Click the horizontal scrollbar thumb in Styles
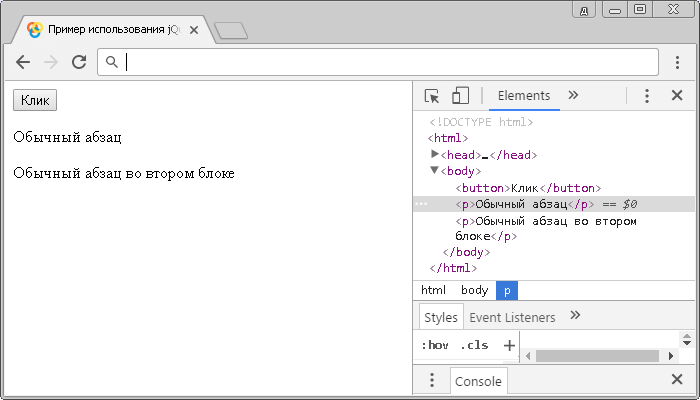 pos(597,356)
